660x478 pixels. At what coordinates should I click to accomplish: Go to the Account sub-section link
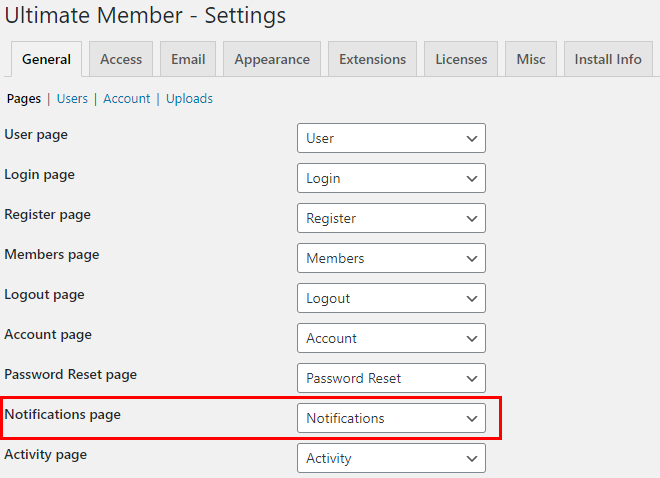coord(127,98)
